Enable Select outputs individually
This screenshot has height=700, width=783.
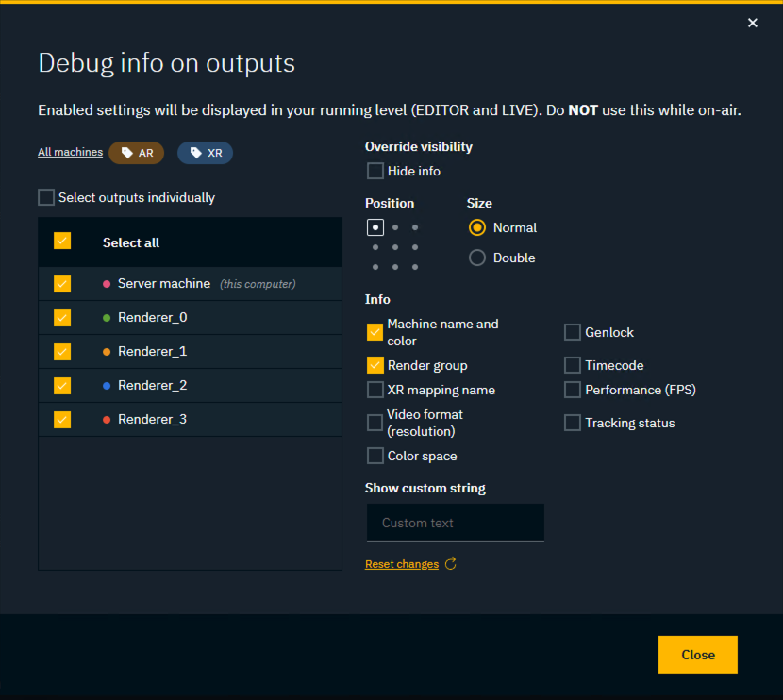click(46, 197)
